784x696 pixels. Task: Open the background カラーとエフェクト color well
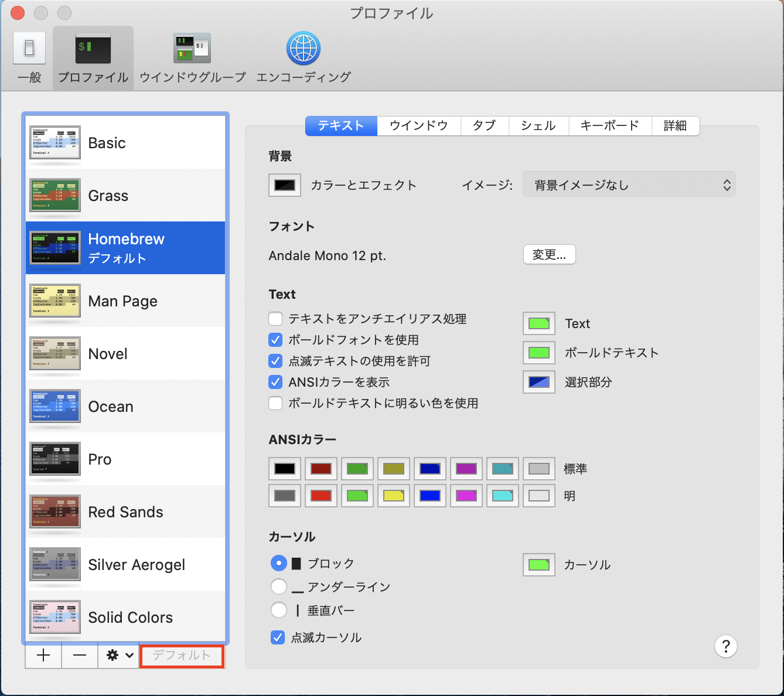[285, 185]
